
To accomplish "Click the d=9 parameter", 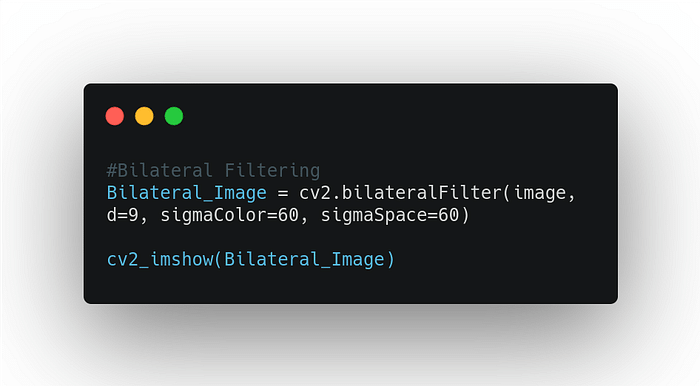I will pos(123,215).
